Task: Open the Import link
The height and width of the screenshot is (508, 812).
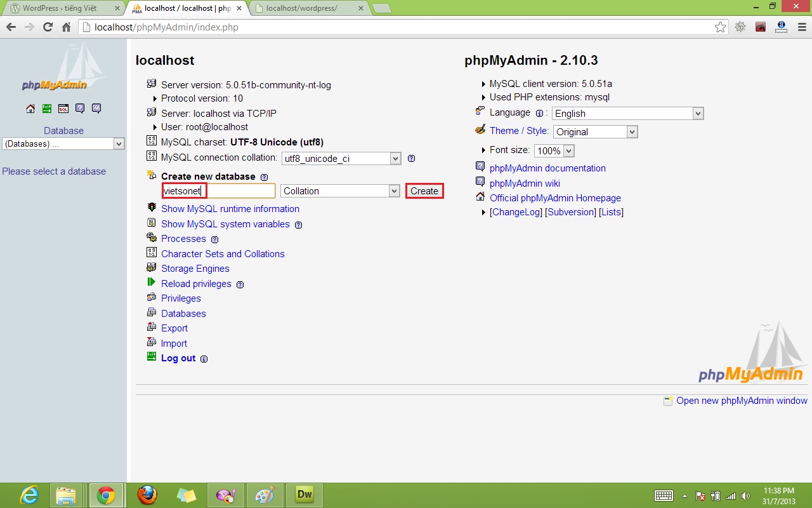Action: (174, 344)
